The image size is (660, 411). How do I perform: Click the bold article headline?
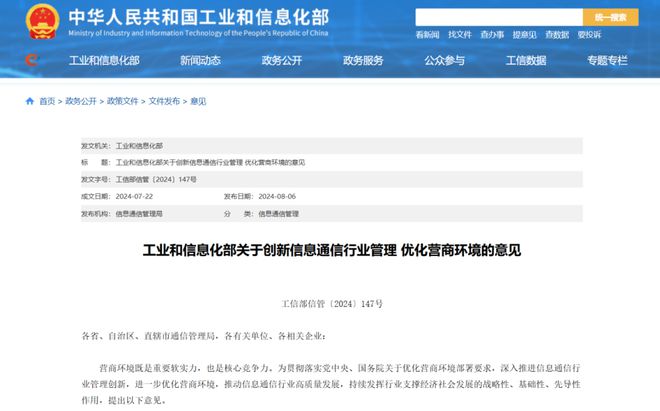pyautogui.click(x=332, y=250)
